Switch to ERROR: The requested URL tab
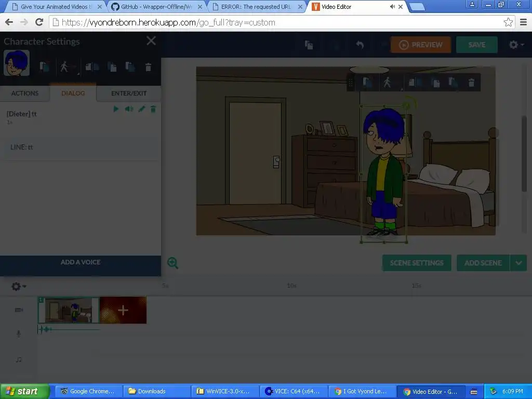532x399 pixels. pos(256,7)
